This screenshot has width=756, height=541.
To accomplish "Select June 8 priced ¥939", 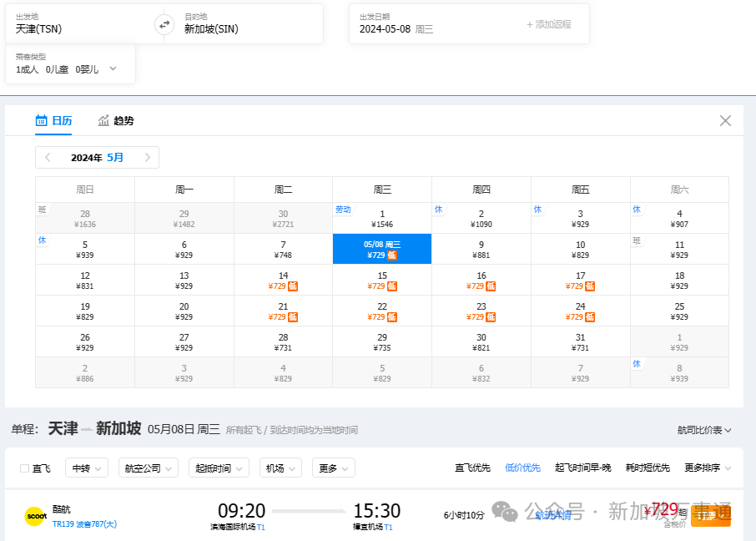I will click(679, 372).
